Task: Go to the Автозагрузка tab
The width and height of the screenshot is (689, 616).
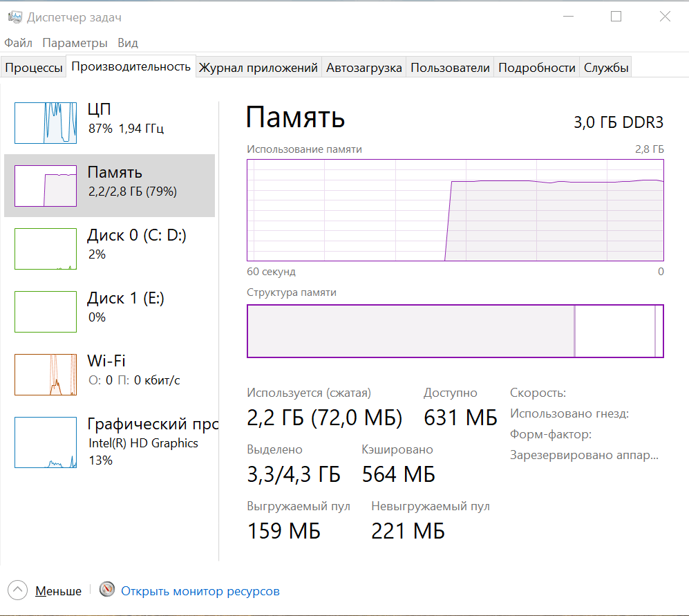Action: tap(364, 68)
